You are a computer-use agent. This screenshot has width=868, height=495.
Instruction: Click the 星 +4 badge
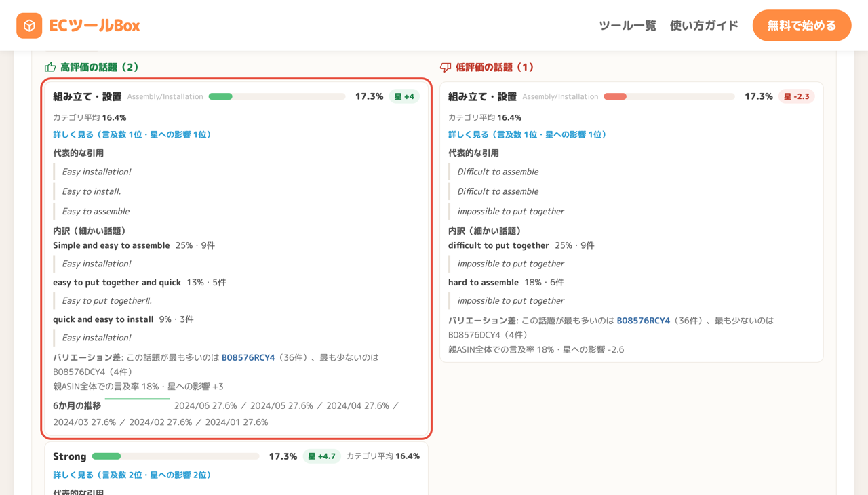tap(404, 96)
